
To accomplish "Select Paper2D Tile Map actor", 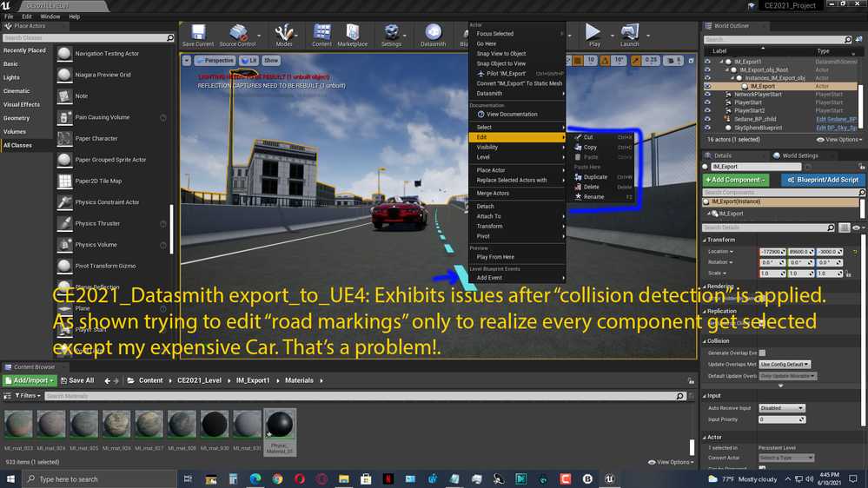I will pyautogui.click(x=98, y=181).
